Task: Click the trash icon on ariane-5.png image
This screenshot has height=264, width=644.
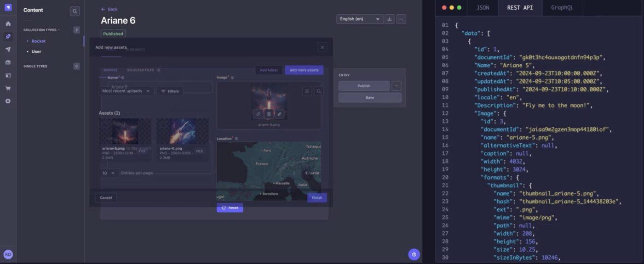Action: point(269,114)
